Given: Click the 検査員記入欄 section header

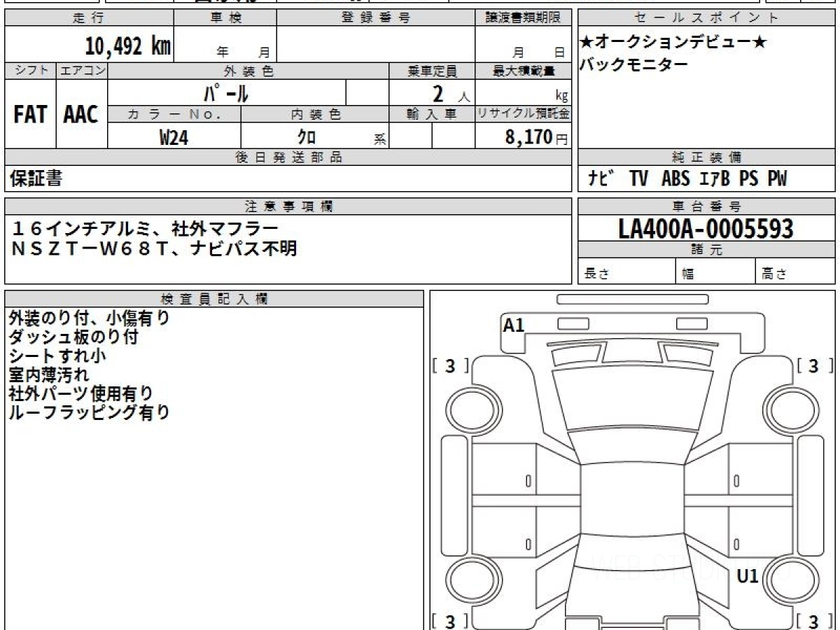Looking at the screenshot, I should [x=214, y=298].
